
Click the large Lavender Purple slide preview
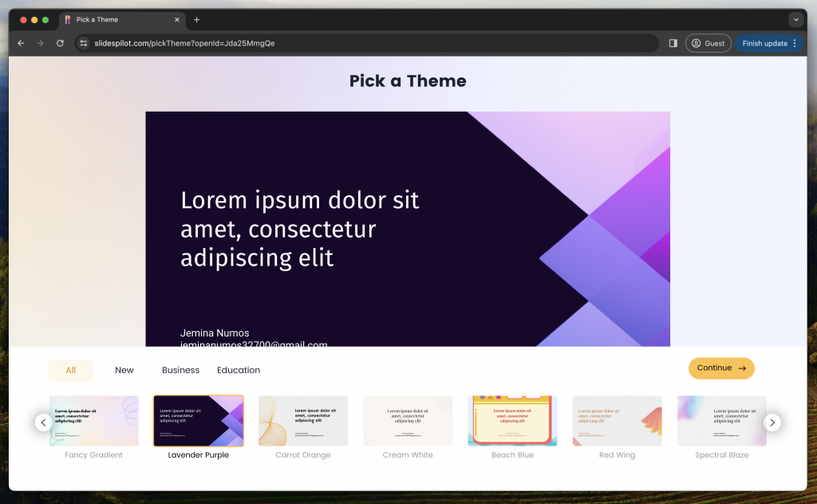(x=408, y=229)
